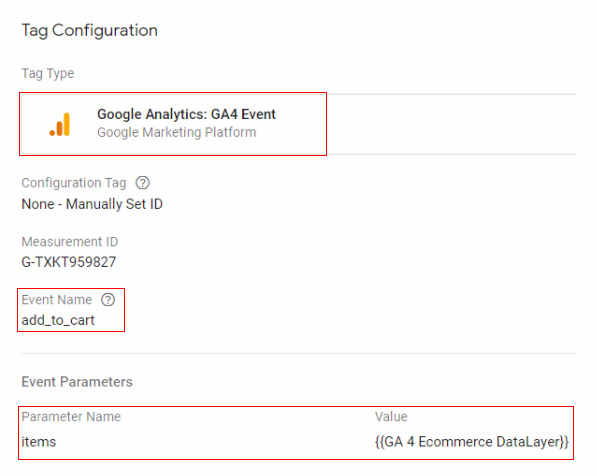Click the Tag Type label
This screenshot has height=476, width=597.
tap(48, 73)
